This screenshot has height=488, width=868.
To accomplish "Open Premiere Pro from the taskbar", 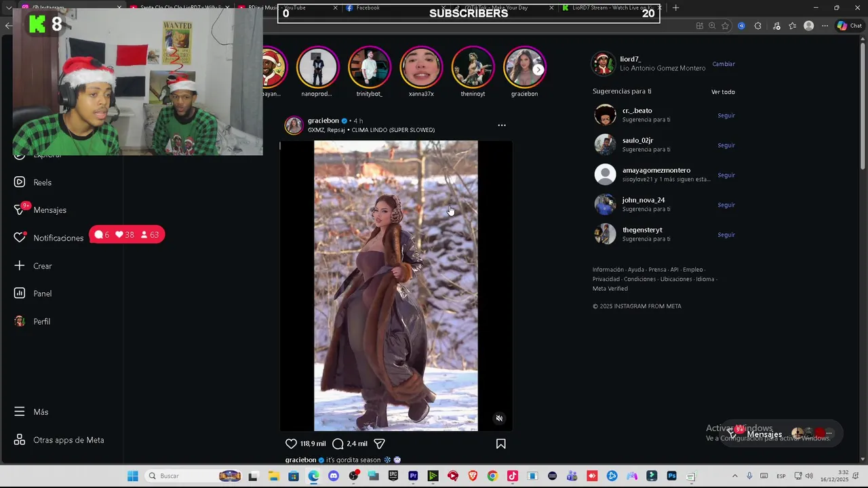I will (x=413, y=476).
